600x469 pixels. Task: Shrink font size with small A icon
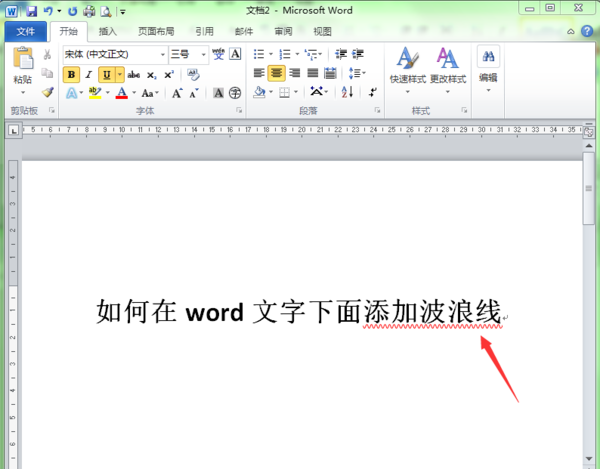[x=194, y=93]
